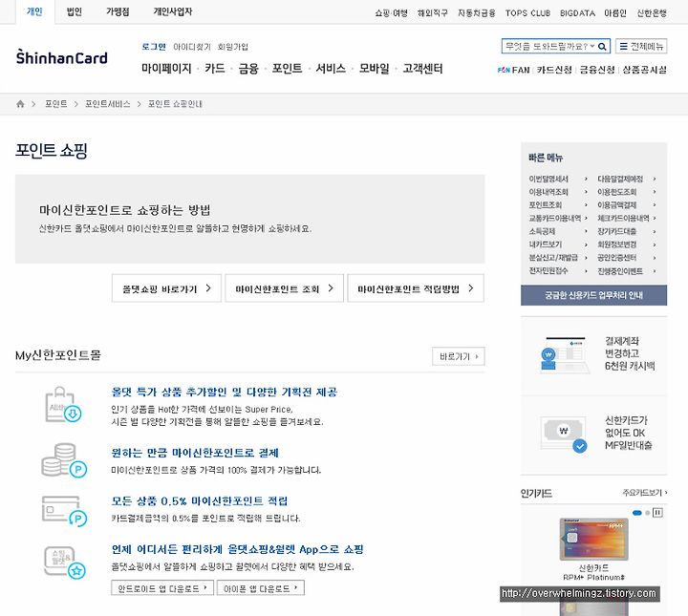Click the 아이디찾기 link

tap(192, 47)
